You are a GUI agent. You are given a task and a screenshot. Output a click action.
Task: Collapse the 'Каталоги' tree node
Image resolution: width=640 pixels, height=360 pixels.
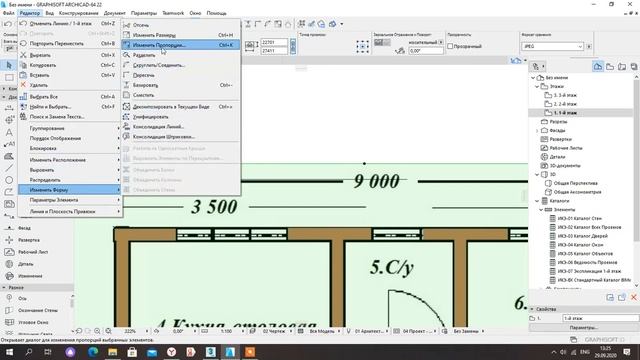tap(537, 201)
